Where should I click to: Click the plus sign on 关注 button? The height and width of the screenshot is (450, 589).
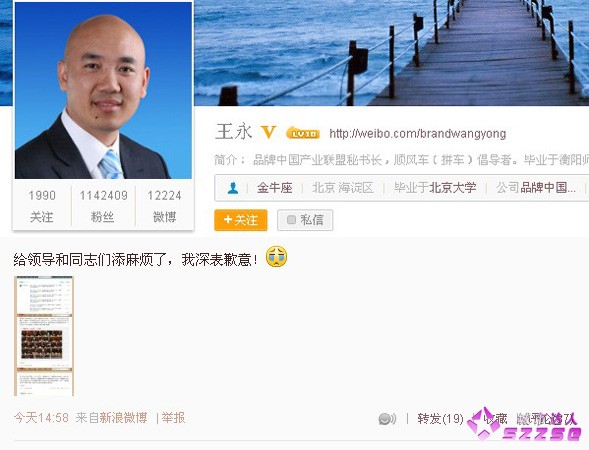click(228, 219)
